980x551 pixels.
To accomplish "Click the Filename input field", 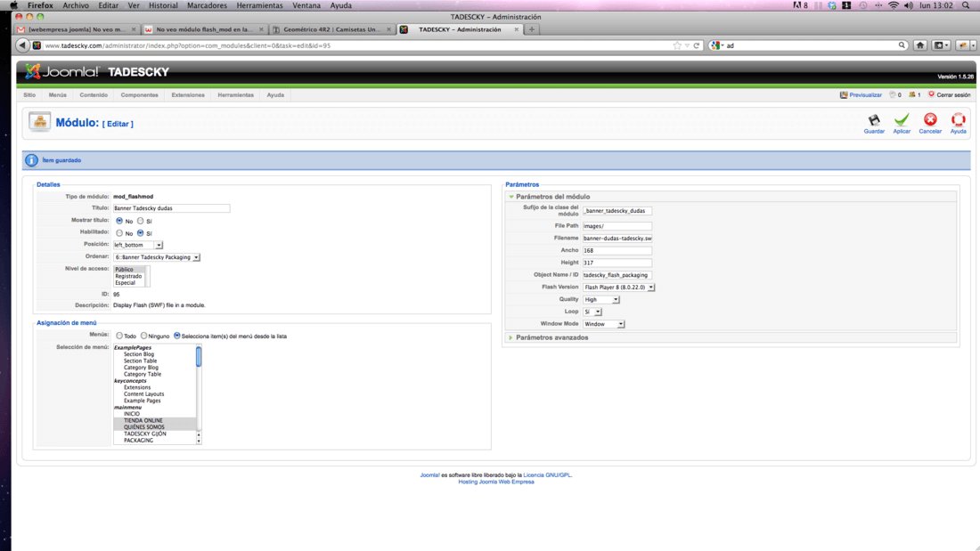I will [x=617, y=238].
